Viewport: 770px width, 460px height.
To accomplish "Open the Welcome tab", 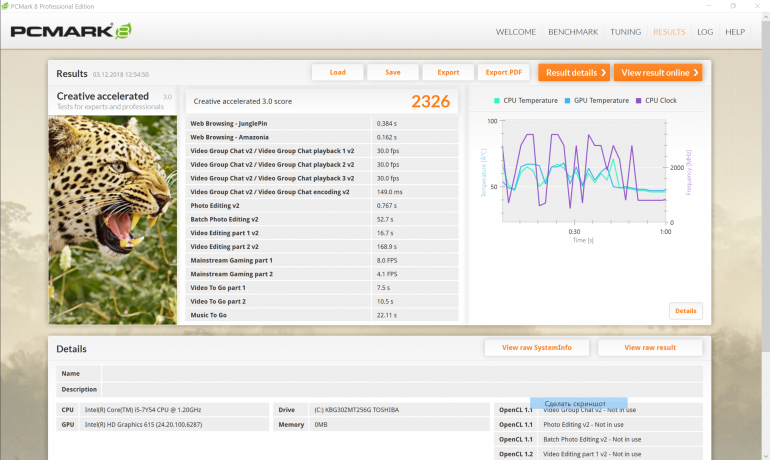I will coord(516,32).
